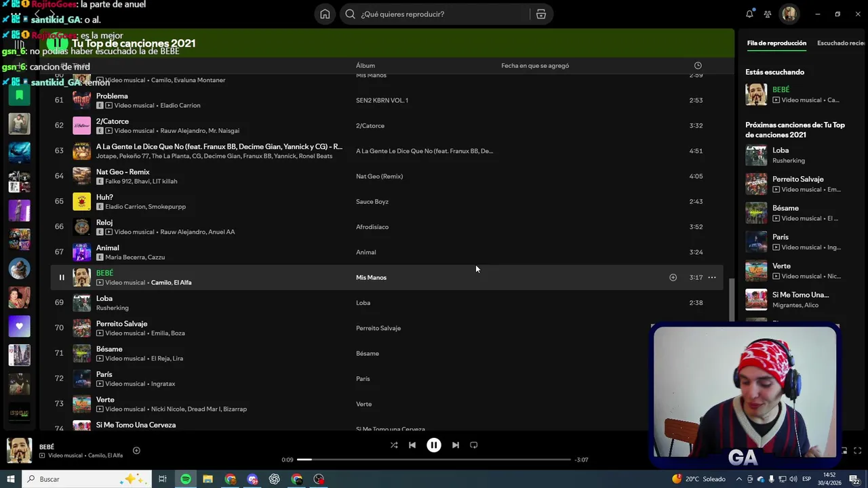Seek along the song progress bar

click(434, 460)
